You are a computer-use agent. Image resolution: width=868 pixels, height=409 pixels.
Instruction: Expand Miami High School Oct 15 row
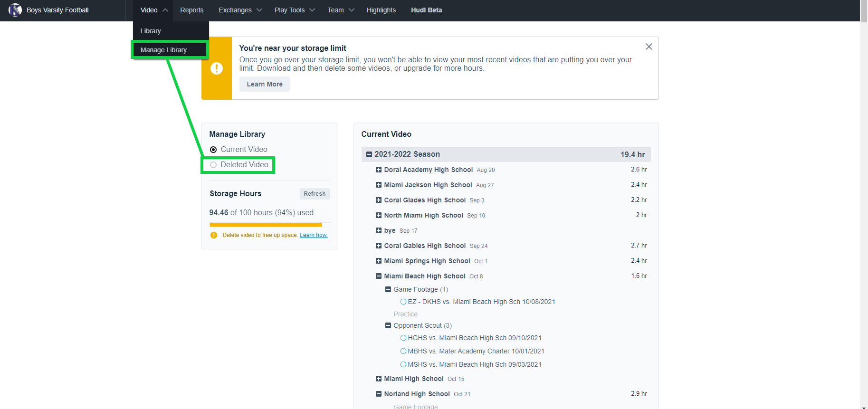pos(379,379)
